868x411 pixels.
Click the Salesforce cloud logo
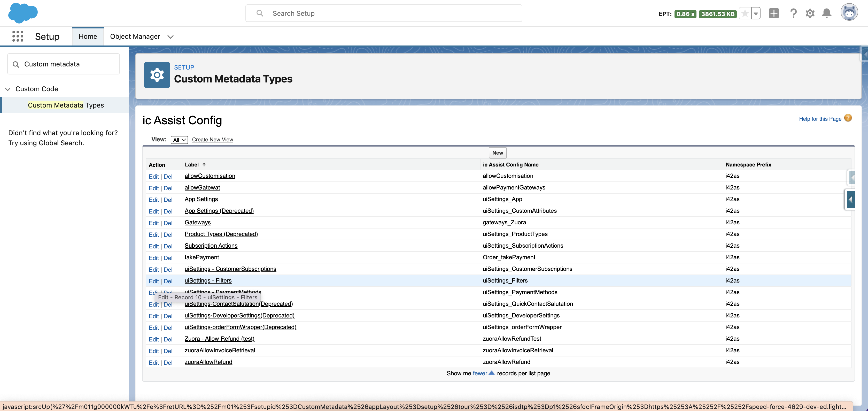(x=23, y=13)
